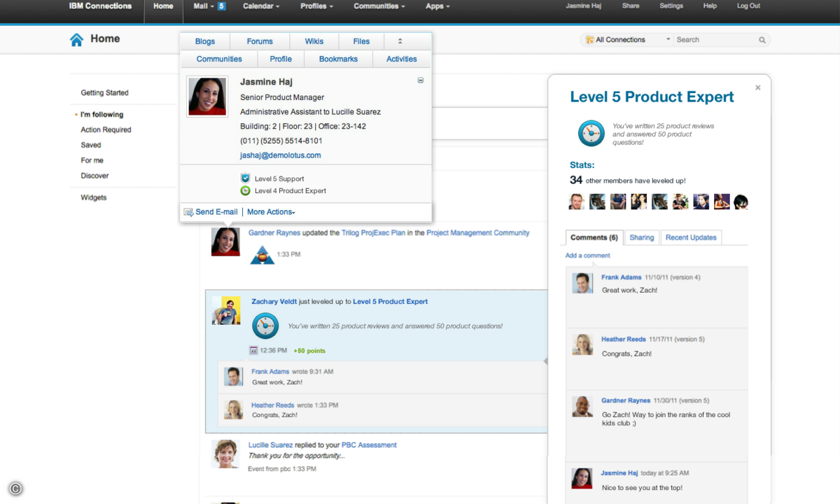The height and width of the screenshot is (504, 840).
Task: Open the Apps dropdown menu
Action: [x=437, y=6]
